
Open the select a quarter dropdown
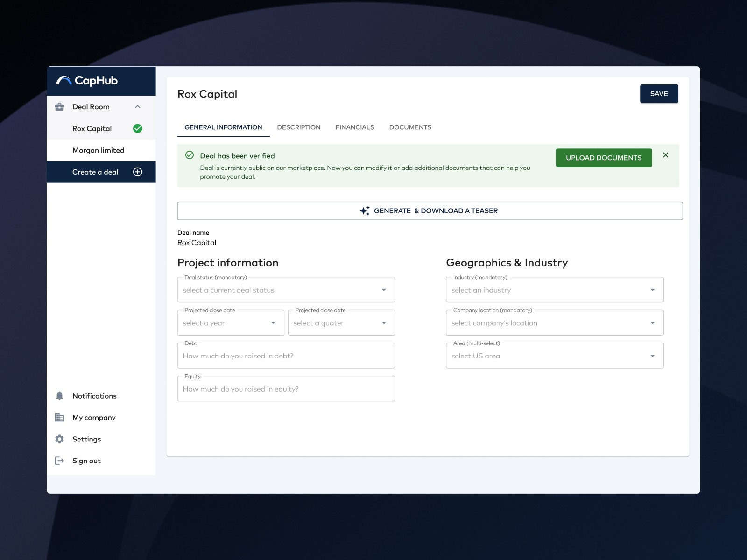(x=341, y=323)
